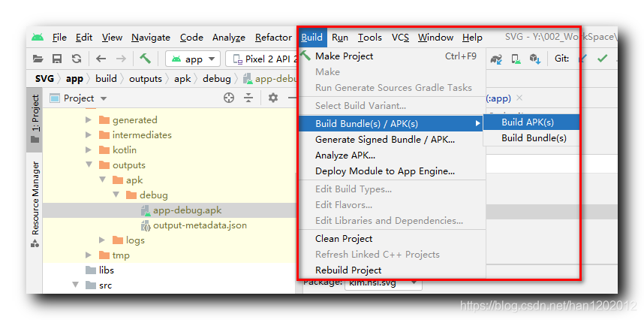This screenshot has height=320, width=644.
Task: Click the green hammer Make Project toolbar icon
Action: coord(145,59)
